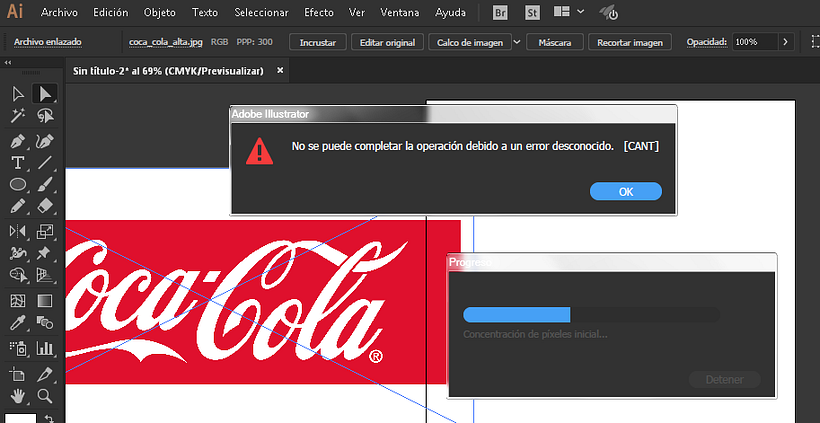
Task: Choose the Gradient tool
Action: 45,301
